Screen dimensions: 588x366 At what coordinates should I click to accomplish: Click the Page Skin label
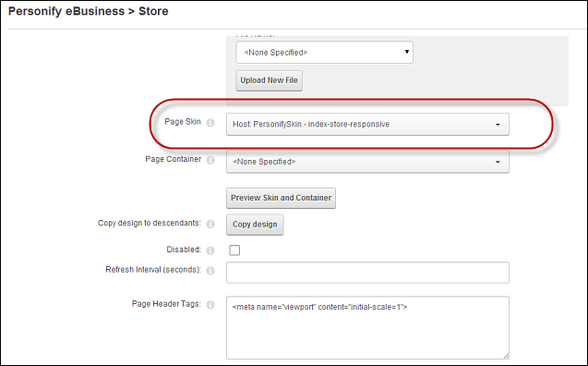click(183, 122)
